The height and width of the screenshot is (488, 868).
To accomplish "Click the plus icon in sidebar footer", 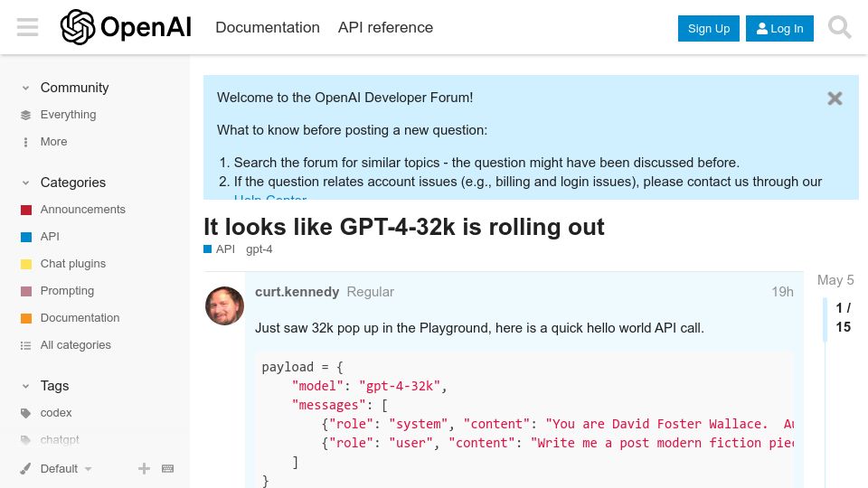I will click(144, 469).
